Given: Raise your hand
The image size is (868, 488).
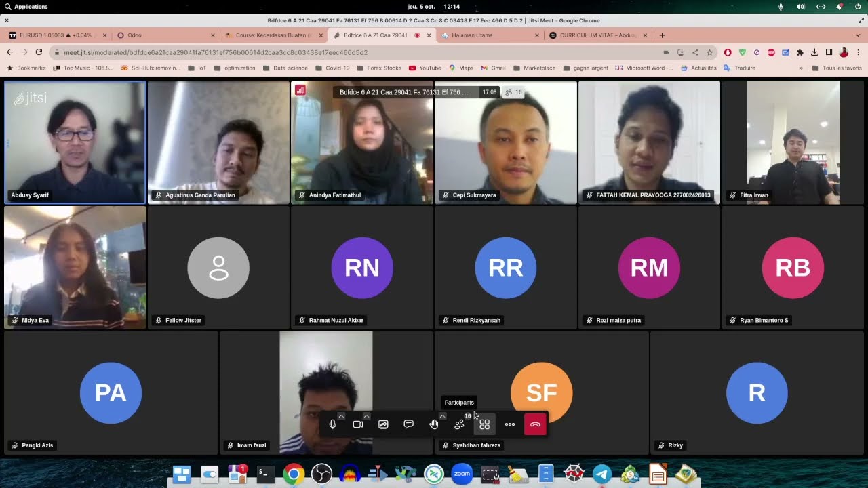Looking at the screenshot, I should (434, 424).
